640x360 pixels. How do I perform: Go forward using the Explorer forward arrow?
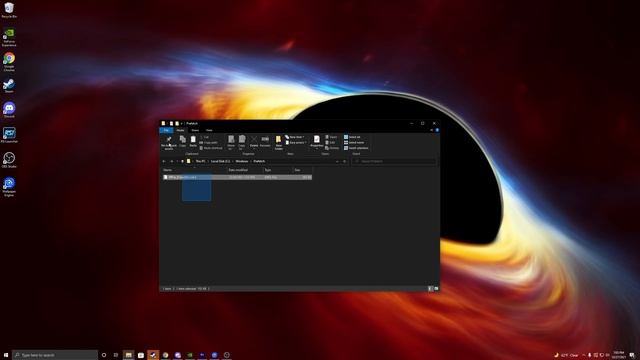tap(171, 161)
